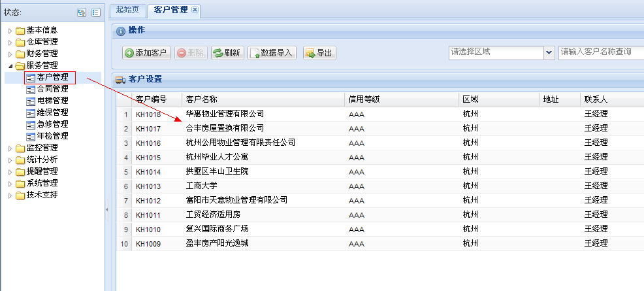Click the 仓库管理 folder icon
The height and width of the screenshot is (291, 644).
tap(20, 43)
